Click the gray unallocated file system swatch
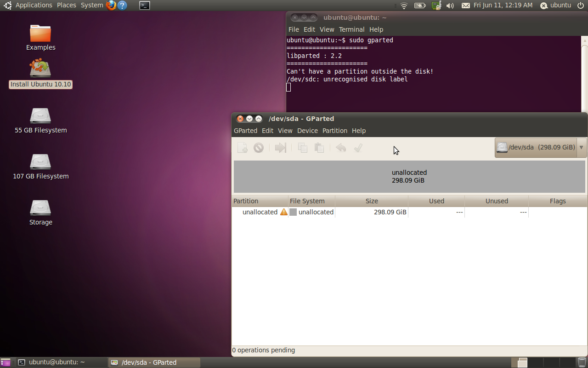The image size is (588, 368). (293, 212)
